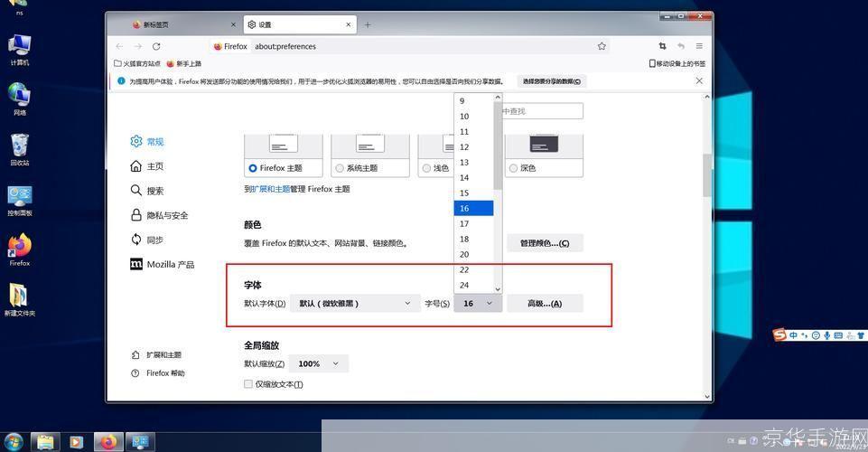Viewport: 868px width, 452px height.
Task: Open 默认字体 font dropdown
Action: (355, 304)
